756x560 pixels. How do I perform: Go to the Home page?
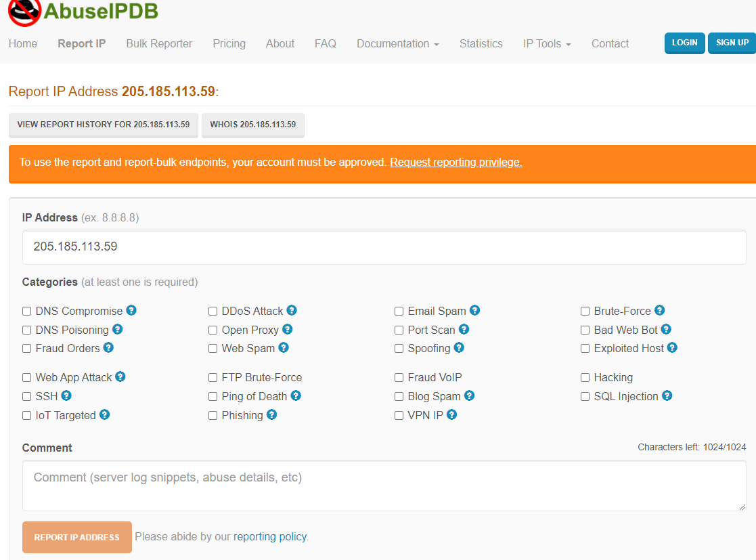tap(22, 43)
